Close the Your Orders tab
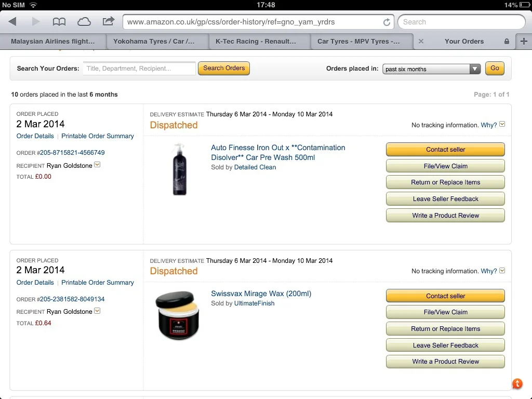The width and height of the screenshot is (532, 399). 421,42
